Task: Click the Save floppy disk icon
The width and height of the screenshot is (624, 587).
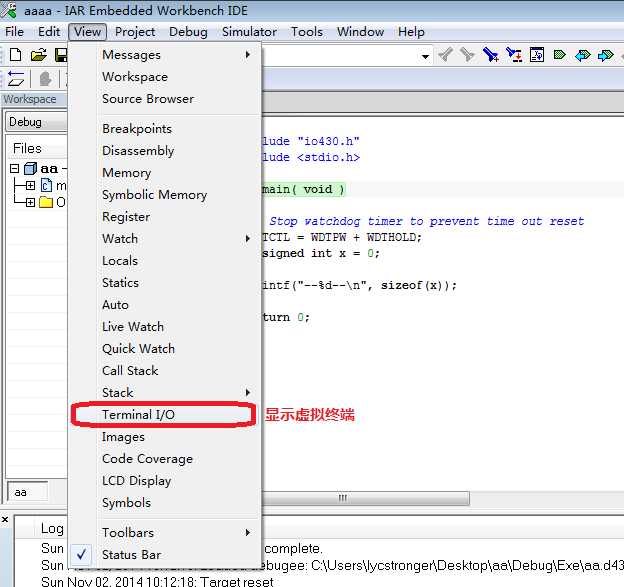Action: [61, 55]
